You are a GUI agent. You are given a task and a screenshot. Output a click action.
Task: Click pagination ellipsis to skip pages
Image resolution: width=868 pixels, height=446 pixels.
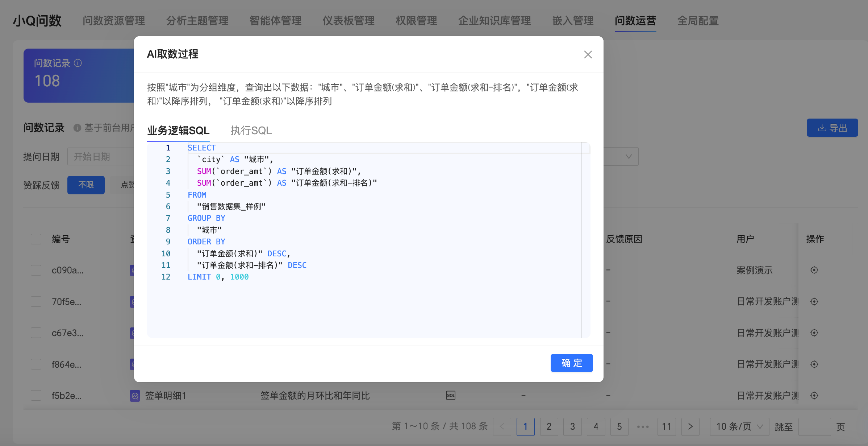coord(643,426)
